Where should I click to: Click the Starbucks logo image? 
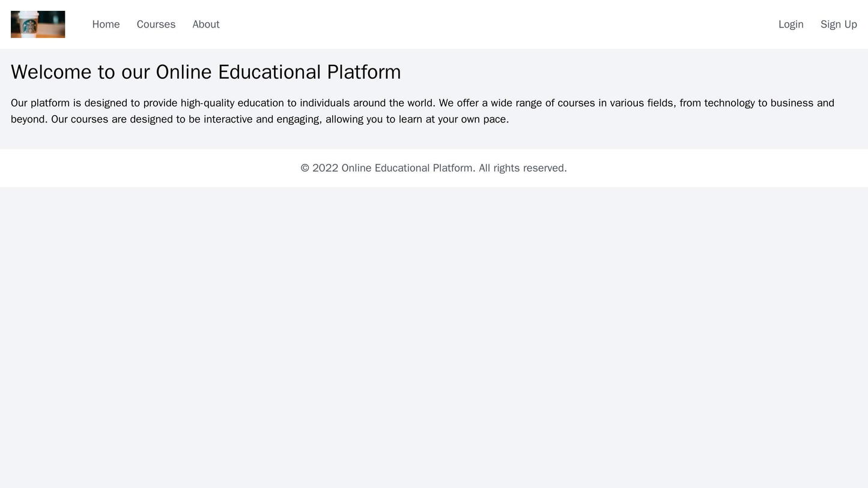(x=38, y=24)
